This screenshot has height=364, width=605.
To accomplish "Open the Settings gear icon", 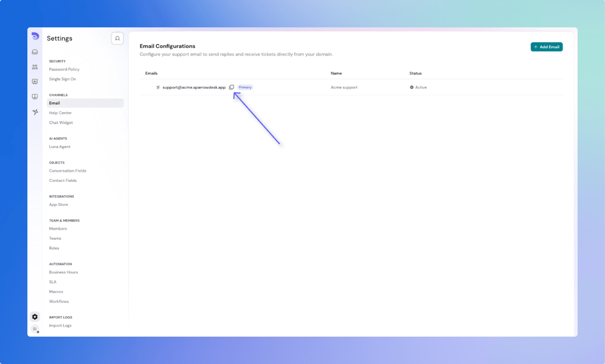I will [x=35, y=317].
